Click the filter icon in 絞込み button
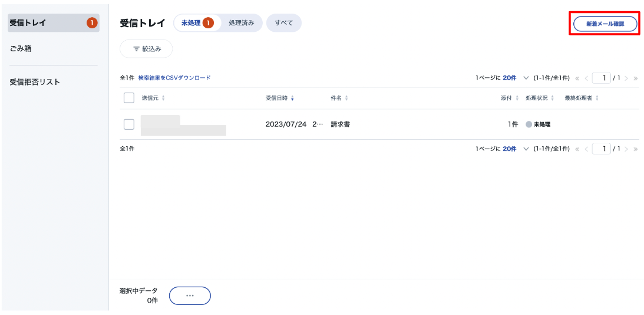The image size is (644, 315). (x=136, y=49)
